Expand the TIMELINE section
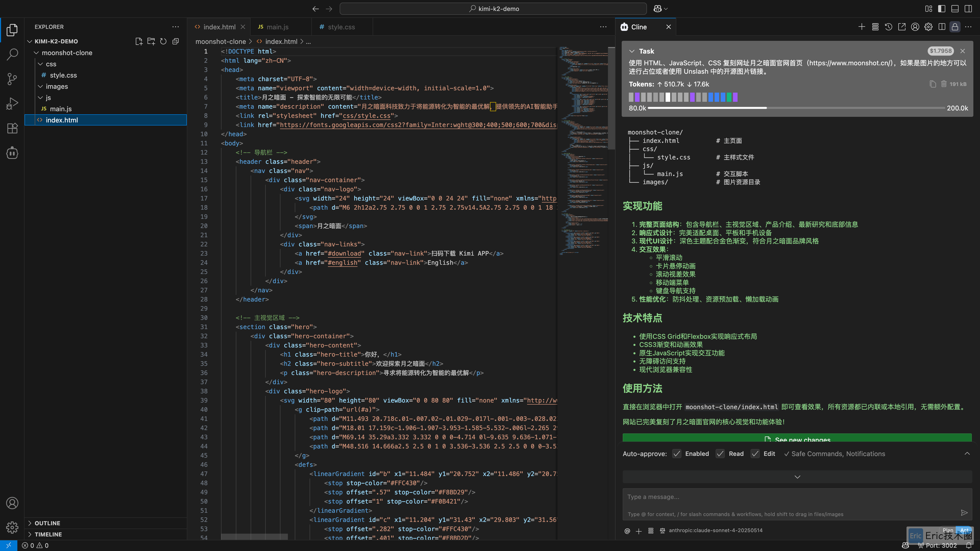Viewport: 980px width, 551px height. (x=30, y=534)
